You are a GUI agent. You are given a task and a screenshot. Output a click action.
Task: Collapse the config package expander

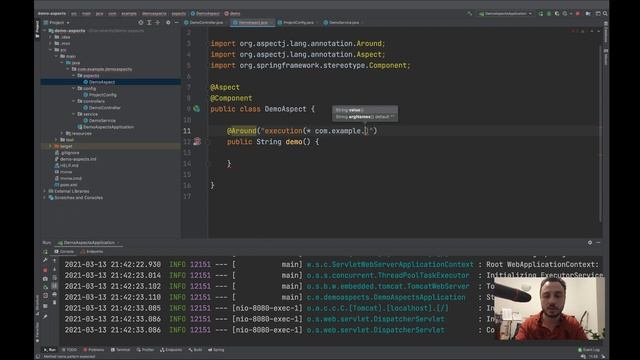[73, 88]
